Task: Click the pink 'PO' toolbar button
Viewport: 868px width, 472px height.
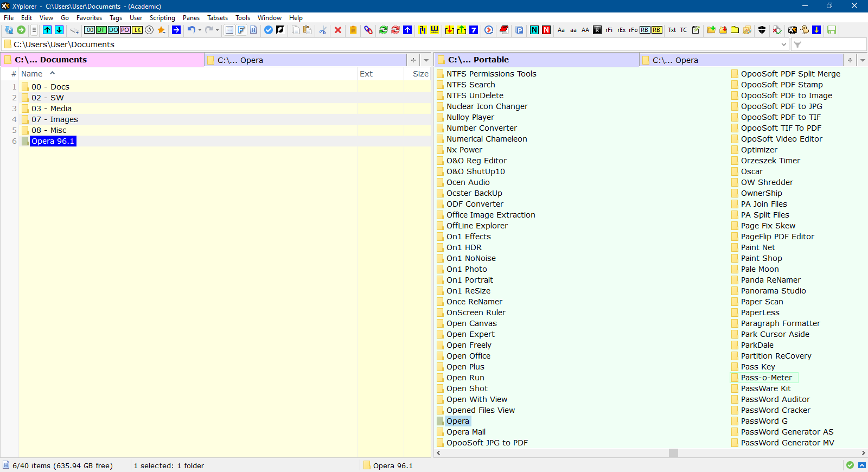Action: pyautogui.click(x=125, y=30)
